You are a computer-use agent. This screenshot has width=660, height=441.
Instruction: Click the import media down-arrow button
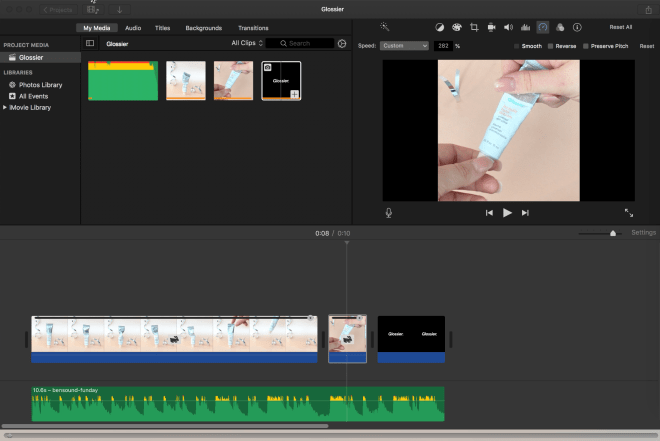[120, 10]
